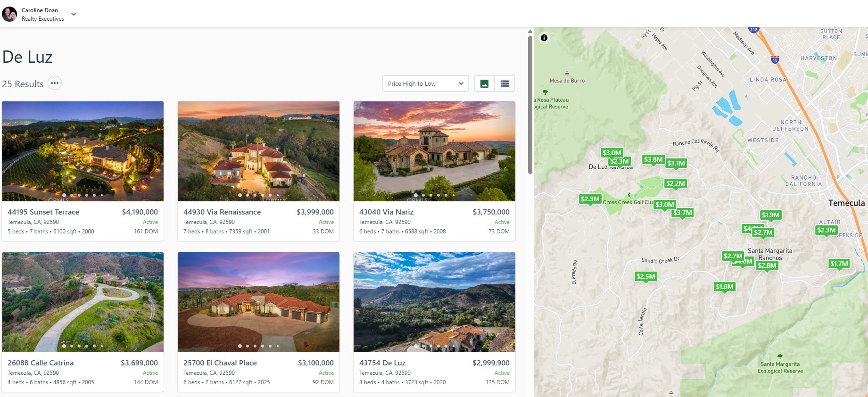Switch to photo grid view
868x397 pixels.
[x=484, y=84]
